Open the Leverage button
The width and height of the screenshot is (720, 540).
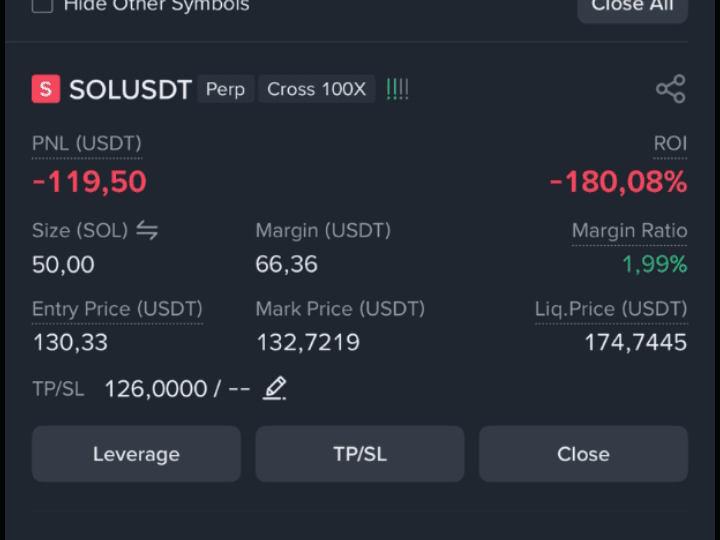click(136, 454)
